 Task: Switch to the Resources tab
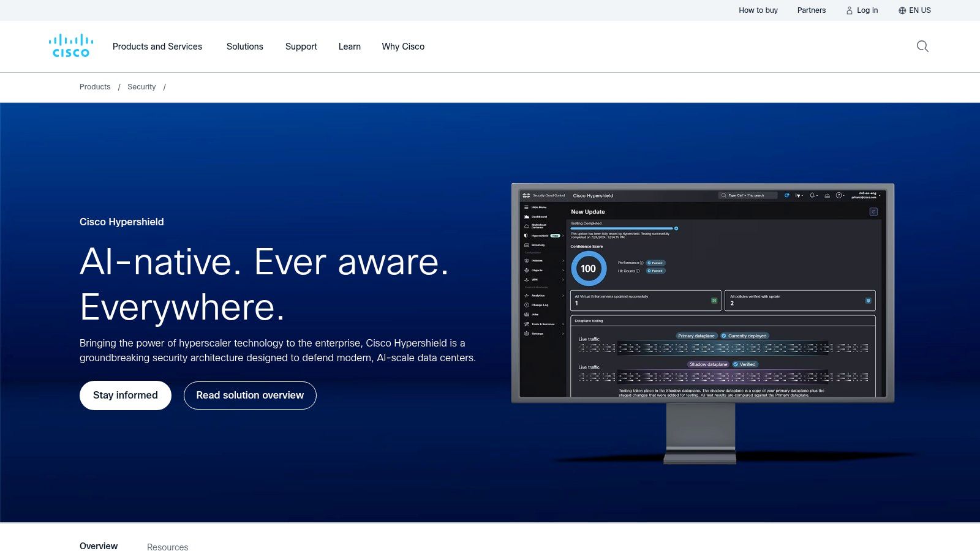(168, 547)
